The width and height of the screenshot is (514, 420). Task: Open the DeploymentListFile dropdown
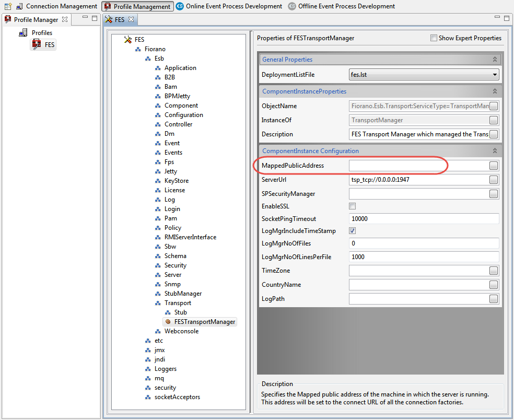[x=494, y=75]
